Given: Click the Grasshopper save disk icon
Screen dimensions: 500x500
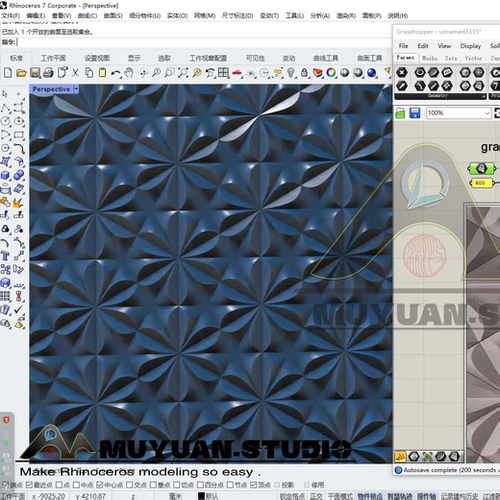Looking at the screenshot, I should tap(415, 113).
